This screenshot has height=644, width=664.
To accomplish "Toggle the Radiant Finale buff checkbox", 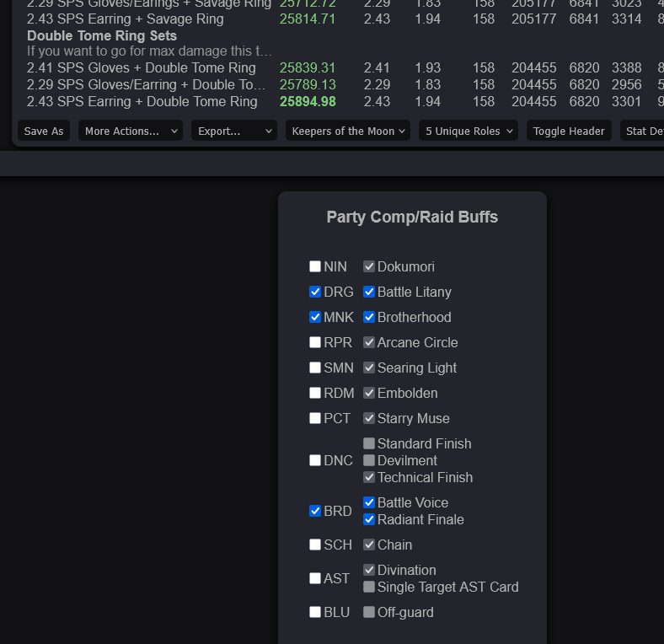I will pyautogui.click(x=369, y=519).
